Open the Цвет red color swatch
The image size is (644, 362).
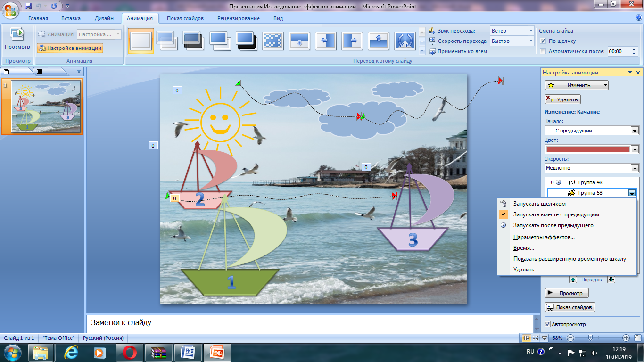click(587, 149)
